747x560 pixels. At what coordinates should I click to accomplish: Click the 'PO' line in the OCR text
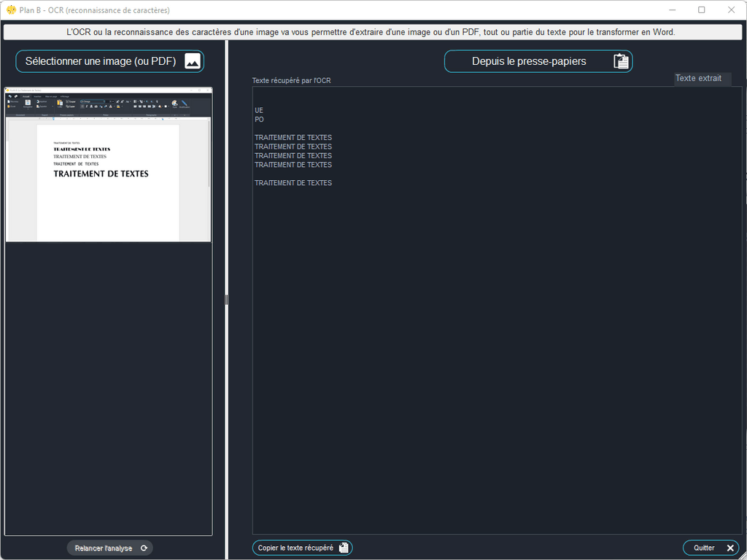coord(259,120)
